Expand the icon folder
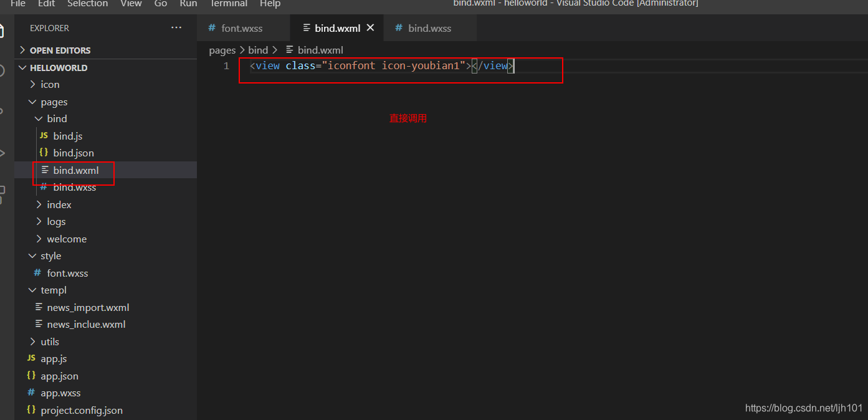The width and height of the screenshot is (868, 420). point(105,85)
